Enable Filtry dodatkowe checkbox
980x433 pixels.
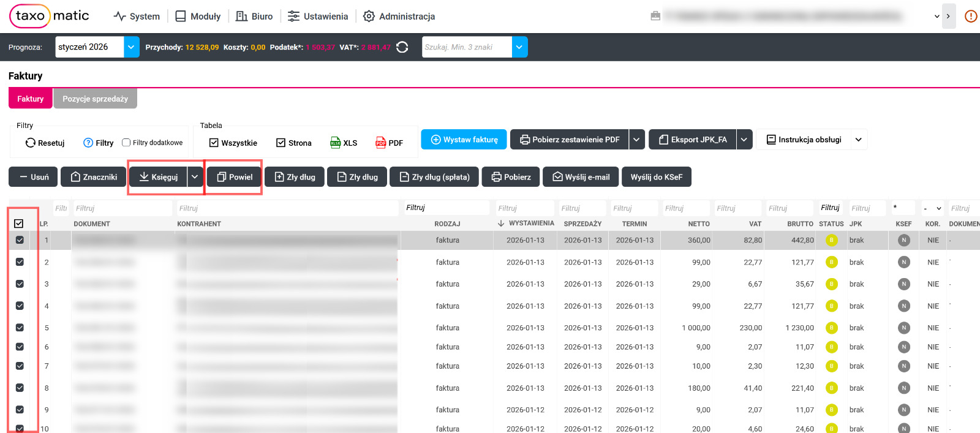[x=126, y=143]
